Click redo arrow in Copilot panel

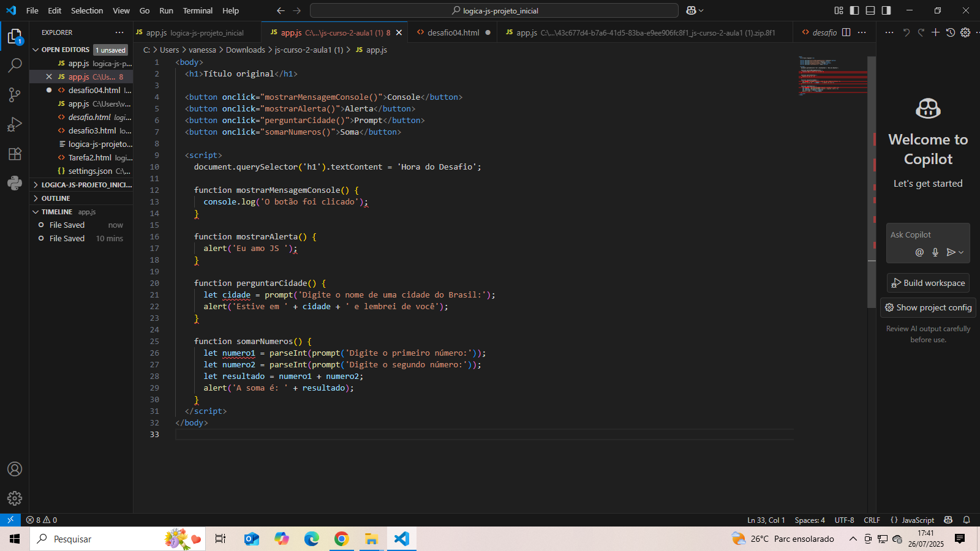click(921, 32)
